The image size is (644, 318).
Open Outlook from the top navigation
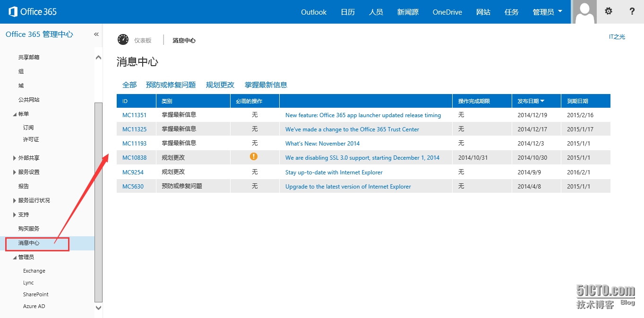(314, 12)
